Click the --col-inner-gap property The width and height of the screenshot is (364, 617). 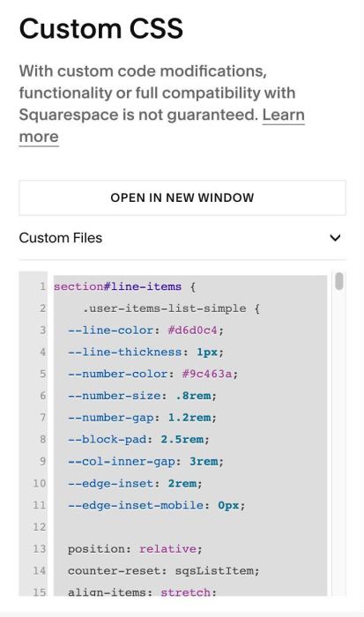[121, 461]
